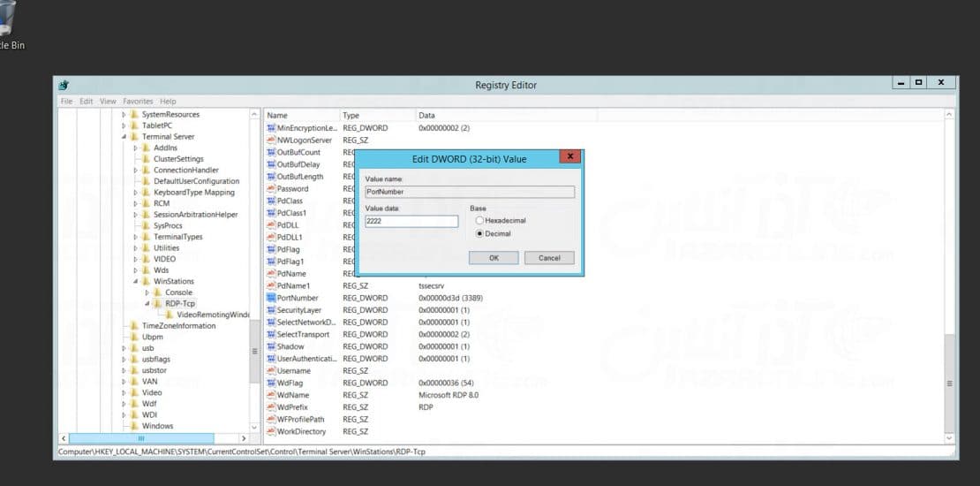The width and height of the screenshot is (980, 486).
Task: Sort values by the Type column header
Action: [378, 116]
